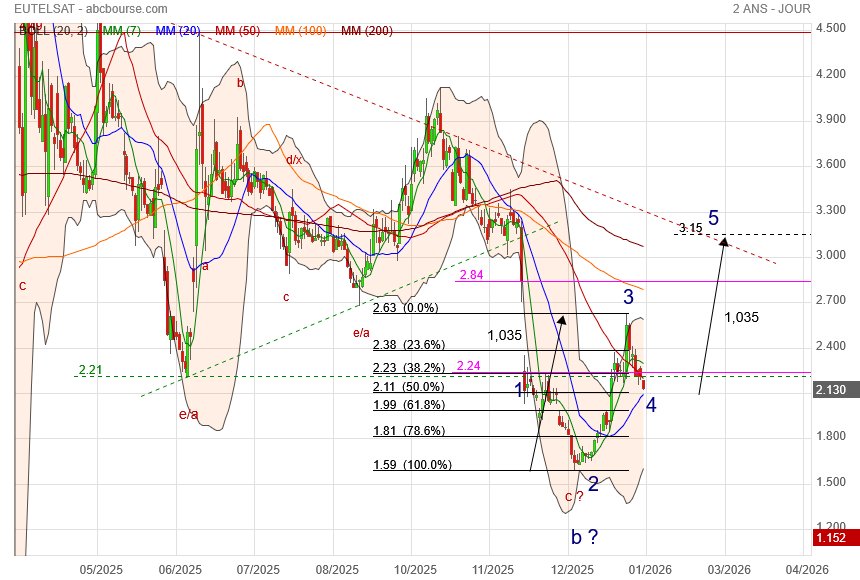
Task: Click the red 'c ?' wave label
Action: (x=574, y=497)
